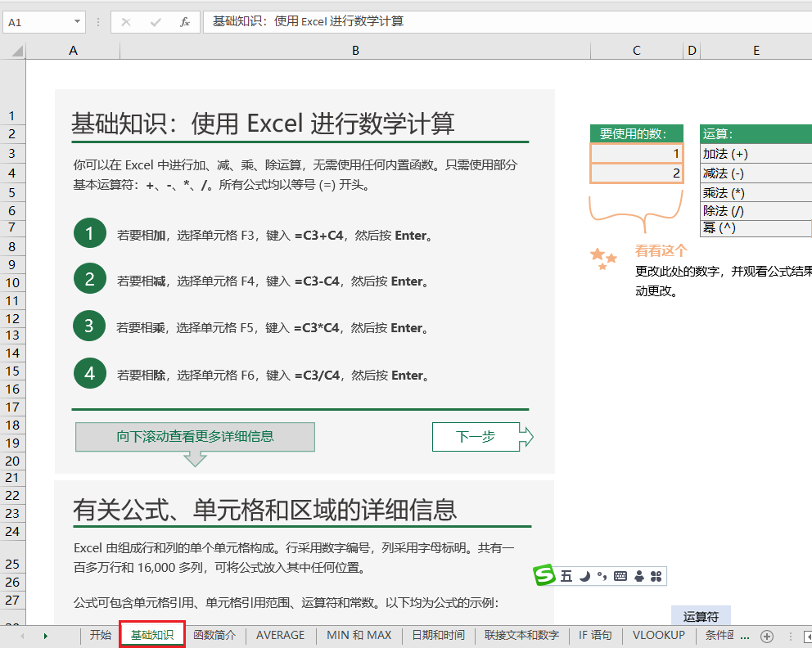Open the Name Box dropdown arrow

[78, 22]
